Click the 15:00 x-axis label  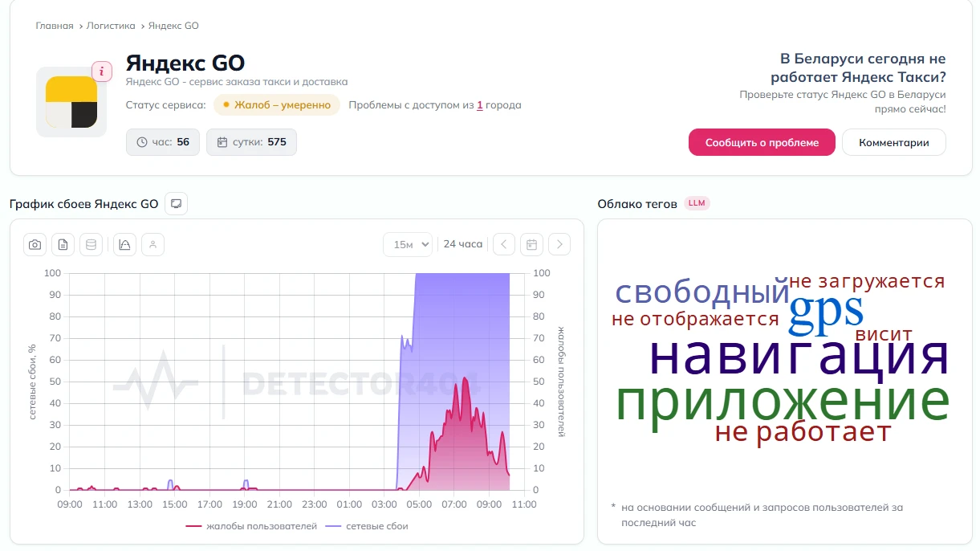[x=174, y=504]
